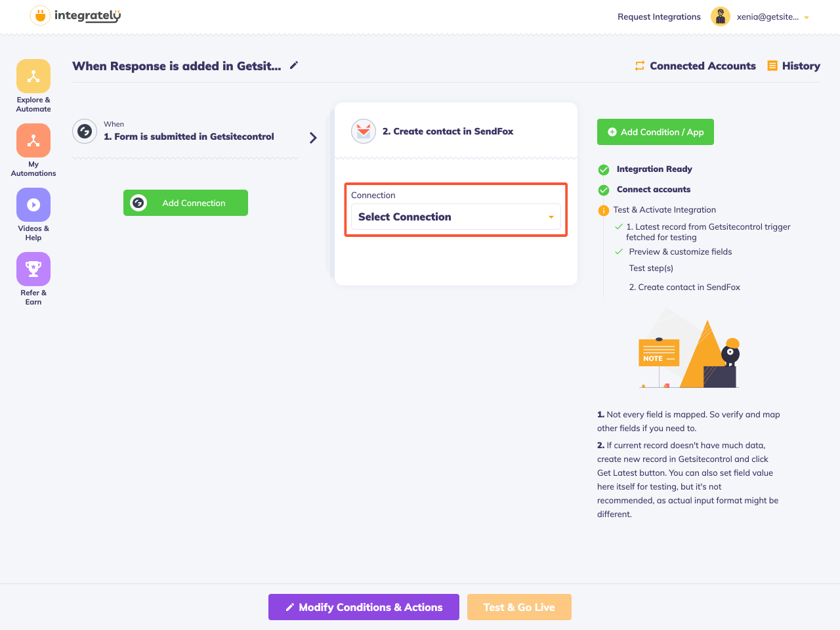The image size is (840, 630).
Task: Click the SendFox app icon
Action: 364,131
